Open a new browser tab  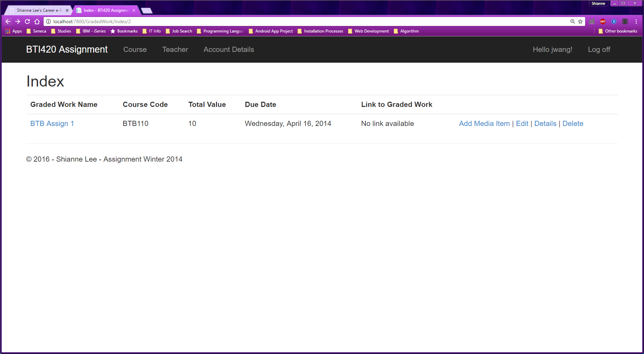click(147, 11)
